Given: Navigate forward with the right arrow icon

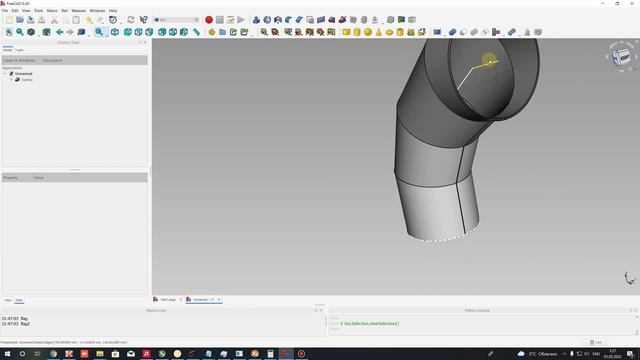Looking at the screenshot, I should click(70, 32).
